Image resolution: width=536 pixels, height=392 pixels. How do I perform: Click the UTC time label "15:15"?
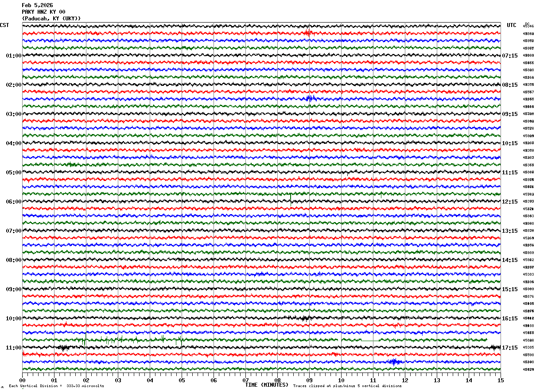pos(510,289)
